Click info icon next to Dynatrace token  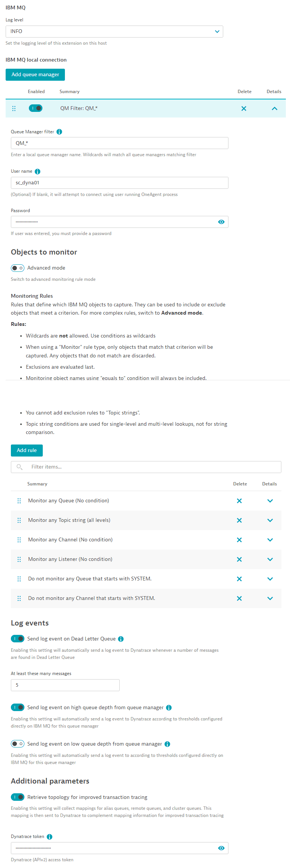[x=50, y=837]
